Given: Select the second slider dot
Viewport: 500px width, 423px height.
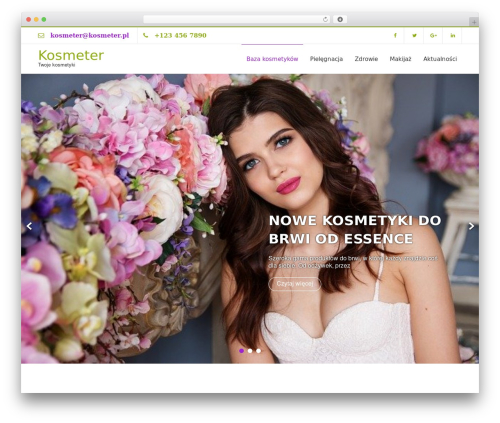Looking at the screenshot, I should [x=250, y=351].
